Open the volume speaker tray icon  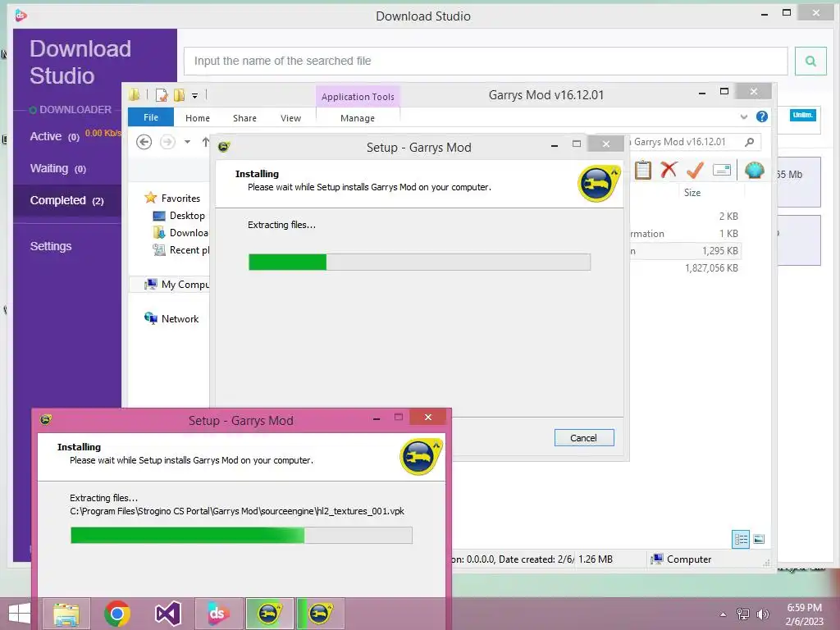pyautogui.click(x=763, y=614)
